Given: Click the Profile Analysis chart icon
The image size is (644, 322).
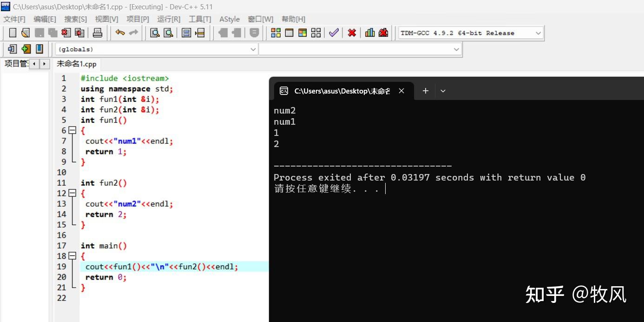Looking at the screenshot, I should tap(370, 33).
